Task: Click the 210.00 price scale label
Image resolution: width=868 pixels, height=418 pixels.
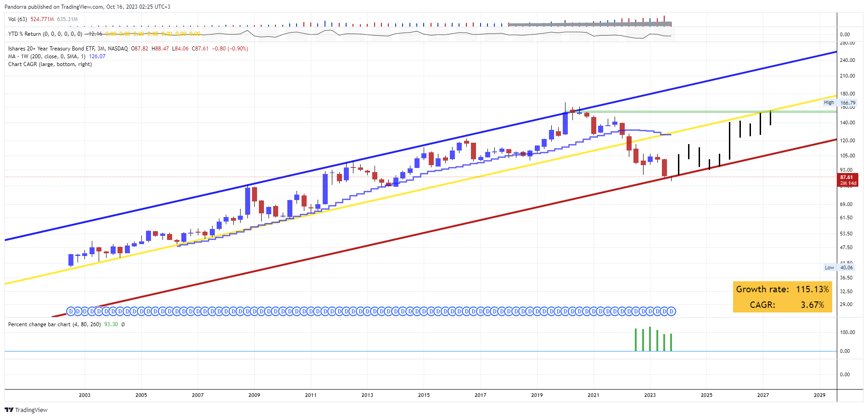Action: [847, 76]
